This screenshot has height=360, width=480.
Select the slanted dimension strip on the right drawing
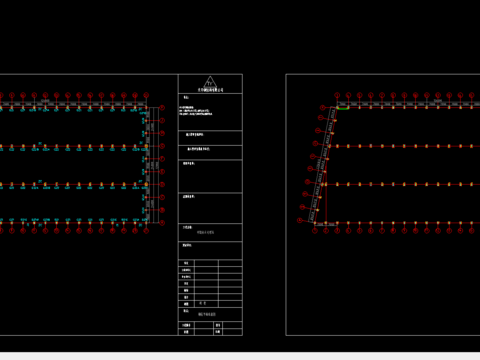coord(323,165)
